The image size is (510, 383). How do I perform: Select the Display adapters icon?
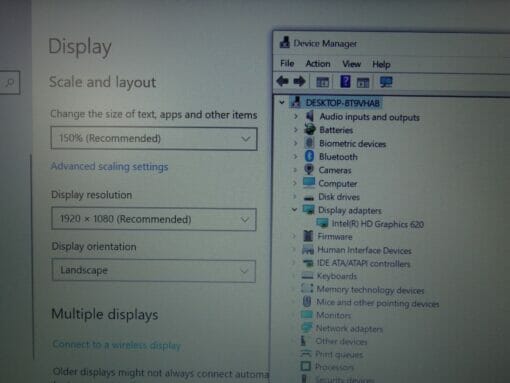308,210
